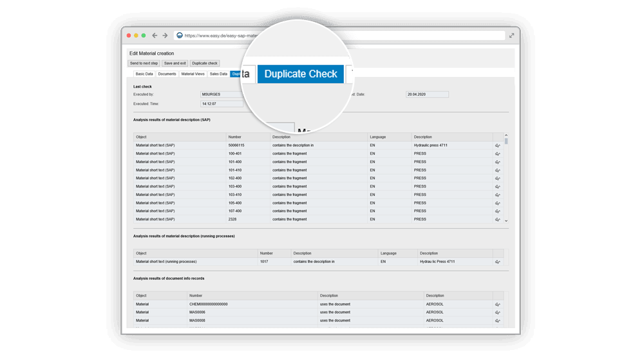Open link icon for MAS0008 row

pyautogui.click(x=497, y=320)
